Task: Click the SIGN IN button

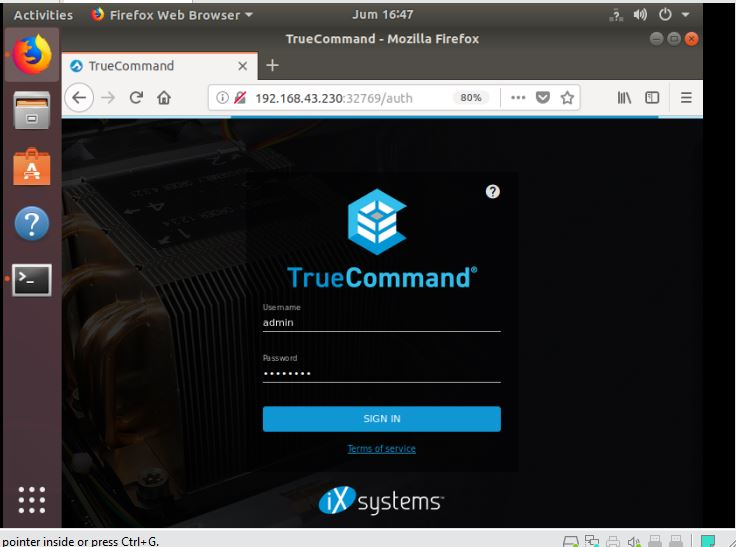Action: (382, 419)
